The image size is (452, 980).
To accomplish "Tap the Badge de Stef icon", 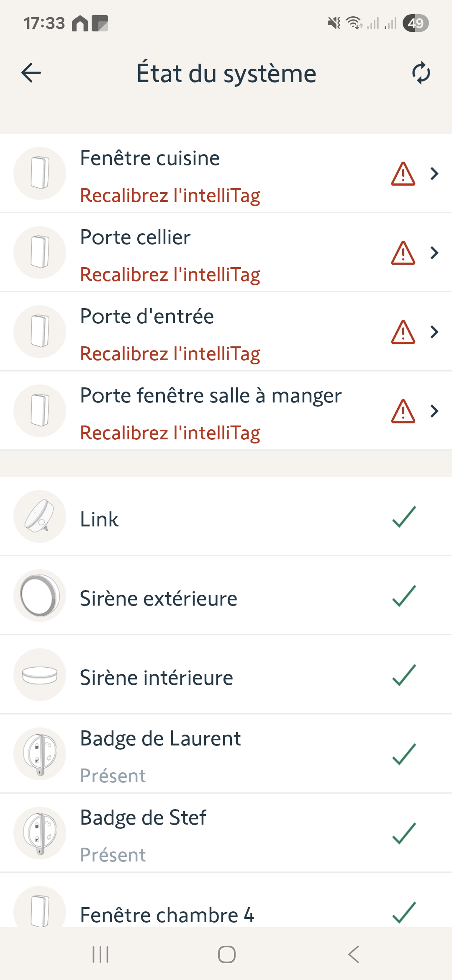I will (x=40, y=833).
